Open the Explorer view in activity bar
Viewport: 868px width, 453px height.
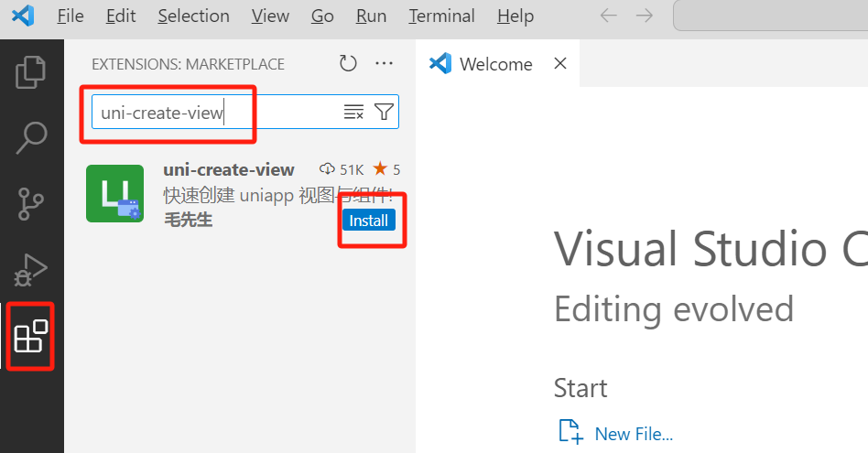point(31,72)
